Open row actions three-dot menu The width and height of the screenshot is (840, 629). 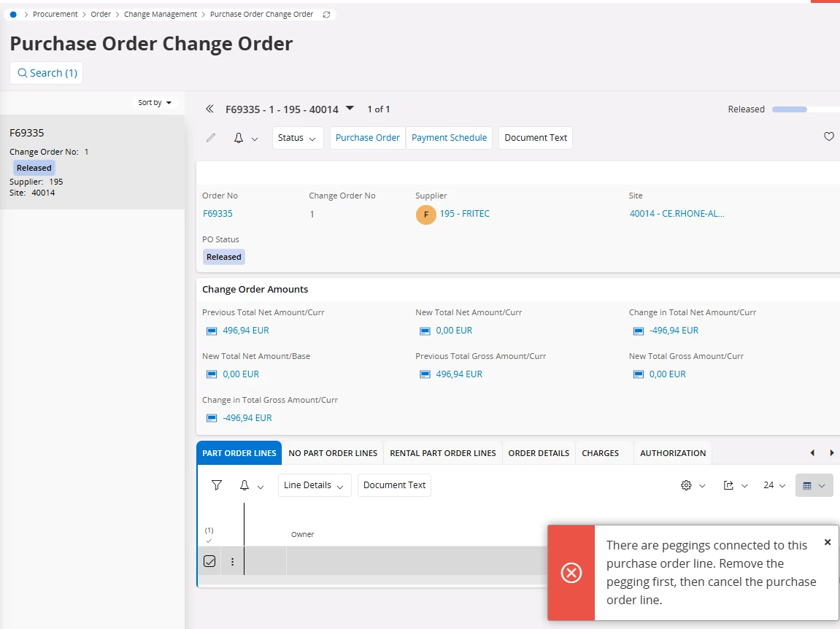tap(233, 561)
